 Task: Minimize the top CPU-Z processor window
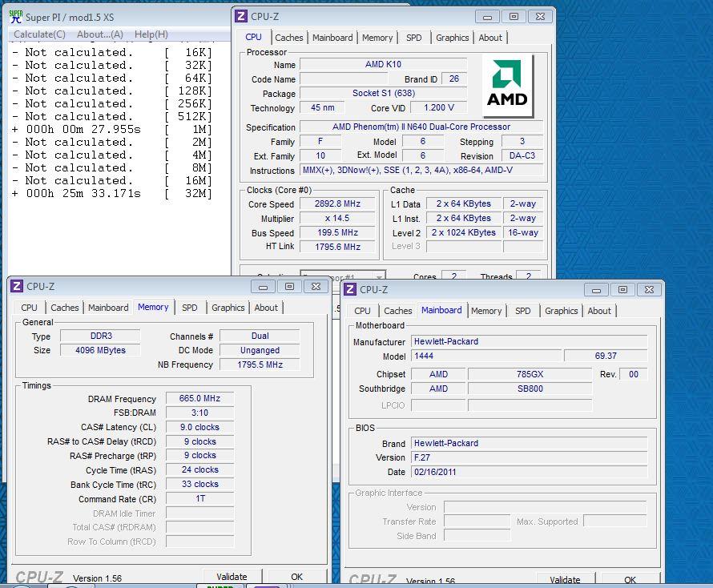pos(487,17)
